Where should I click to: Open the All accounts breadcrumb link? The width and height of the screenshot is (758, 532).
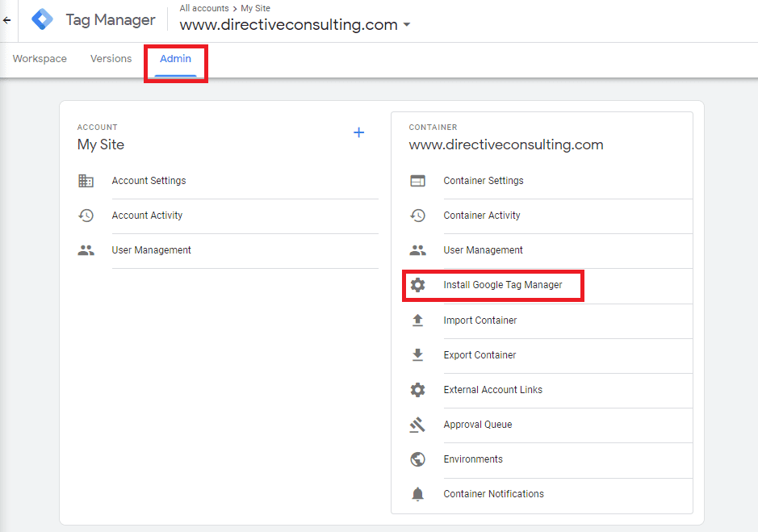(204, 8)
